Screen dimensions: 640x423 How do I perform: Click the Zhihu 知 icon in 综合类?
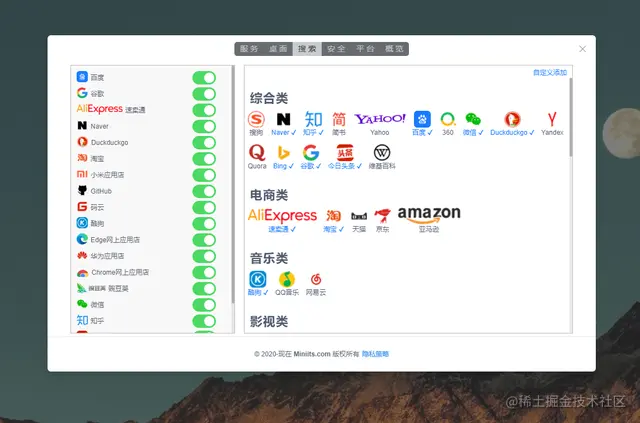313,119
